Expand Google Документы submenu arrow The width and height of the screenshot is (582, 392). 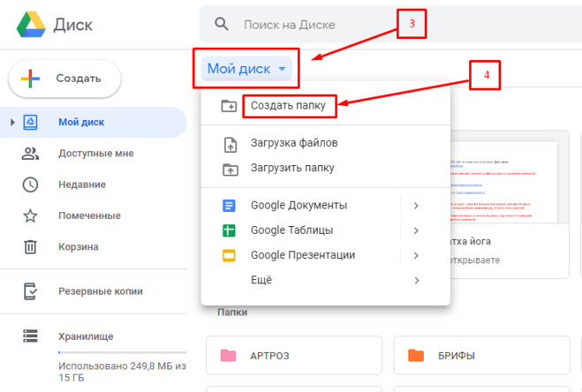415,206
